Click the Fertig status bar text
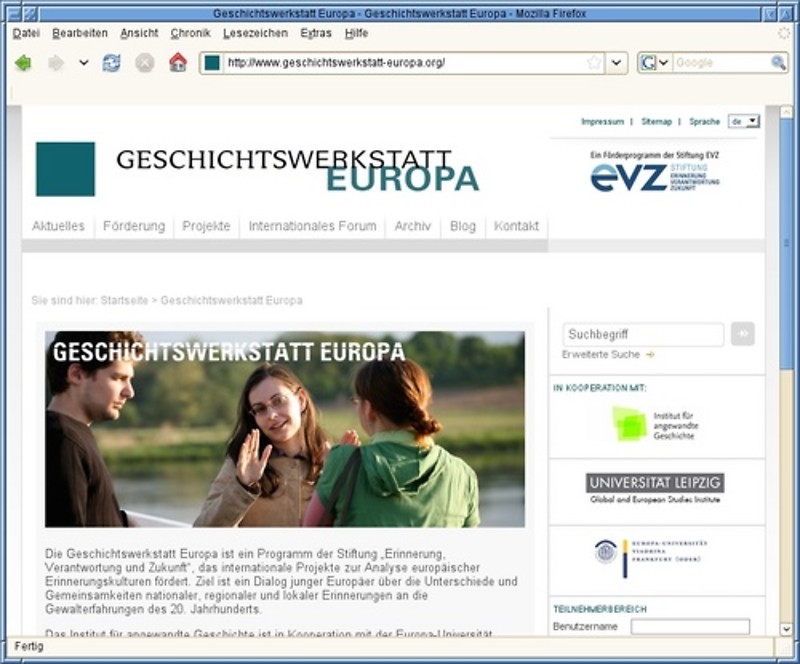The width and height of the screenshot is (800, 664). pyautogui.click(x=29, y=647)
